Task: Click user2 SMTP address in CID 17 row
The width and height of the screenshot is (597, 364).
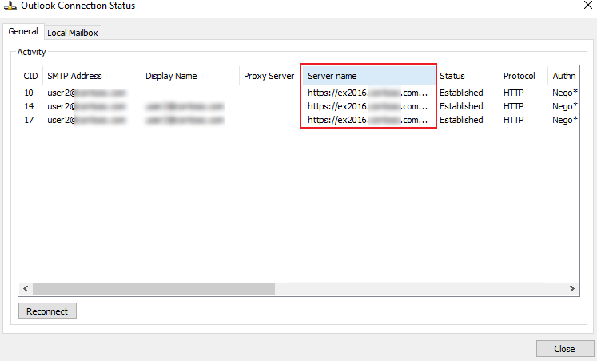Action: (x=86, y=120)
